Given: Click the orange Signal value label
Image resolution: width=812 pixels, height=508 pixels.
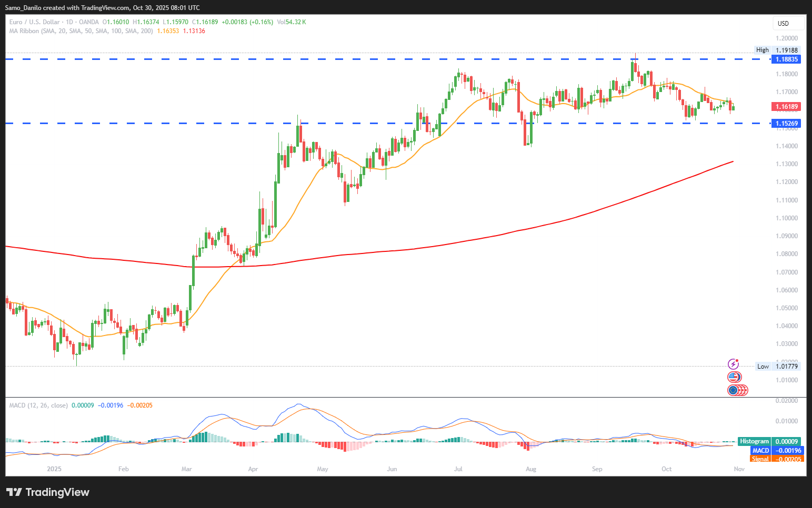Looking at the screenshot, I should (x=777, y=459).
